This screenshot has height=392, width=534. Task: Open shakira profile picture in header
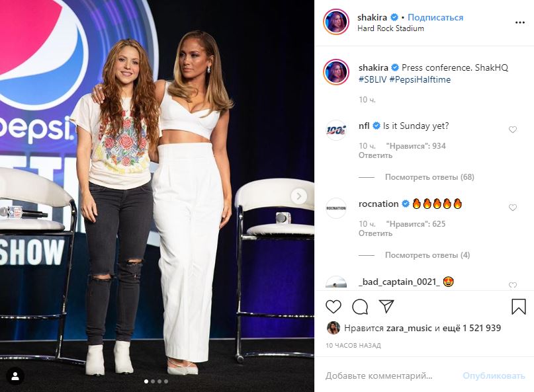click(336, 22)
